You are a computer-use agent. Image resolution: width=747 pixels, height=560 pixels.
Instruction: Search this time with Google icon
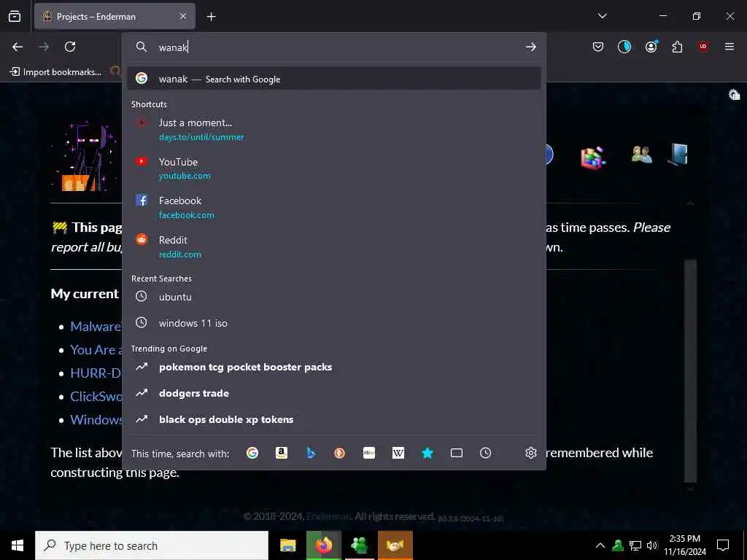pos(252,453)
